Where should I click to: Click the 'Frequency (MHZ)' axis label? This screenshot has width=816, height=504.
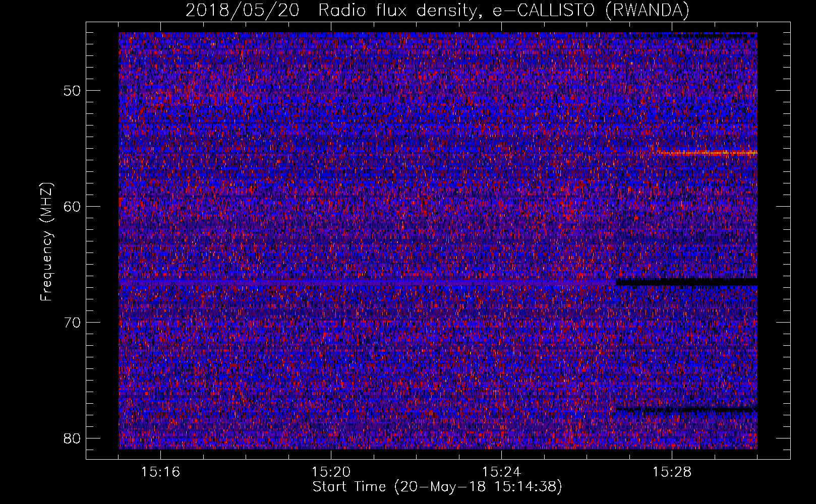[46, 242]
